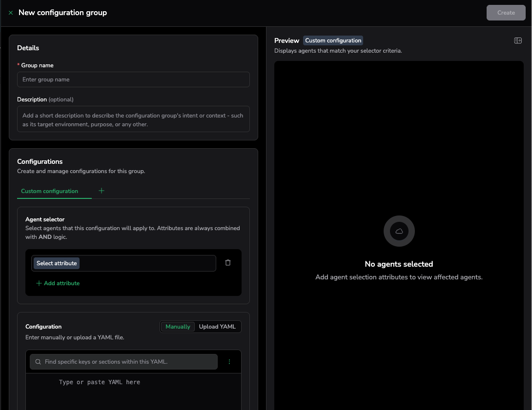The height and width of the screenshot is (410, 532).
Task: Select the Custom configuration tab
Action: coord(50,191)
